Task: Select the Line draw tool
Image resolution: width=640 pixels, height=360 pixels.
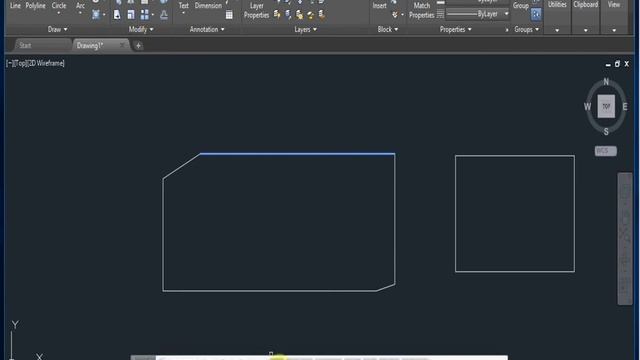Action: pos(15,5)
